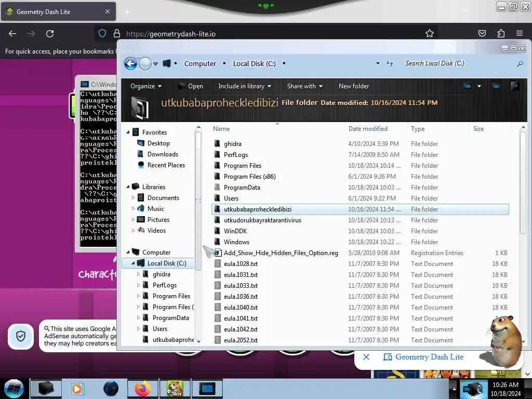The width and height of the screenshot is (532, 399).
Task: Collapse the Libraries group
Action: pos(128,187)
